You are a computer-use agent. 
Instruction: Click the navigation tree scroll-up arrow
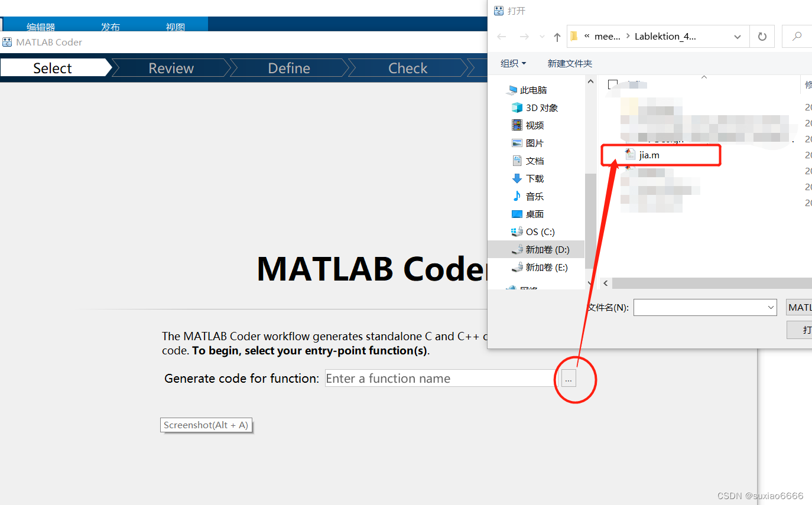tap(590, 82)
